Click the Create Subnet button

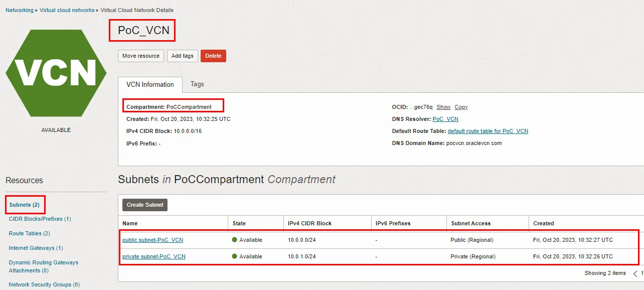[145, 205]
